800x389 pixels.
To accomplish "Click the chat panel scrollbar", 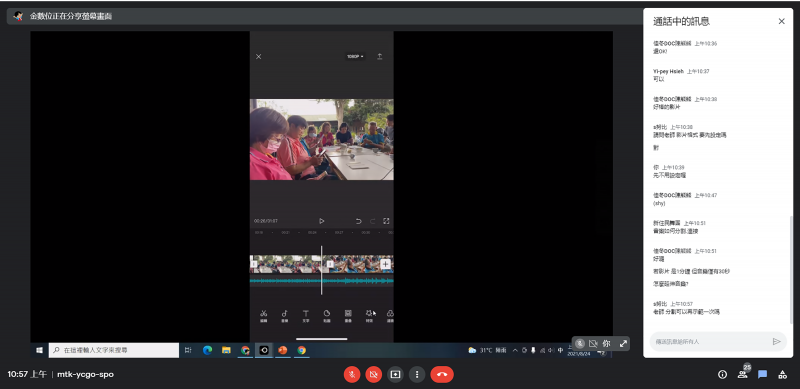I will tap(791, 270).
